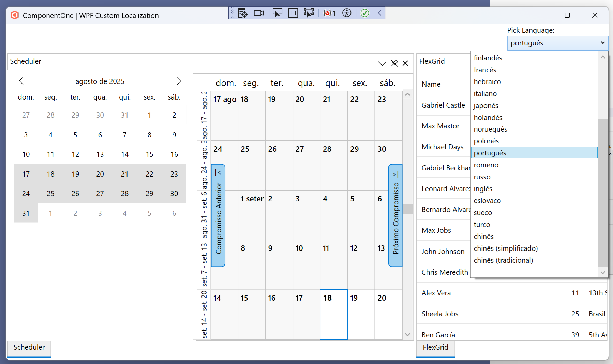Select polonês language option
Viewport: 613px width, 364px height.
tap(534, 141)
